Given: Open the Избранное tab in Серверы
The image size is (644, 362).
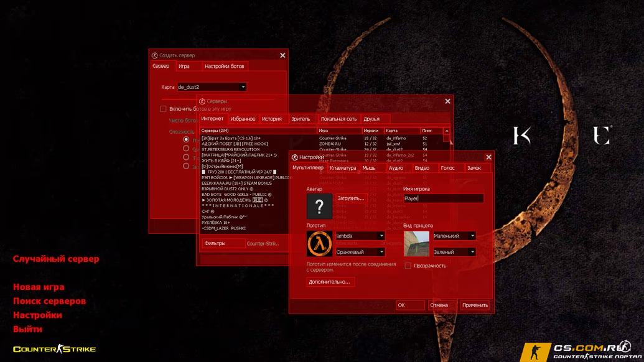Looking at the screenshot, I should pyautogui.click(x=243, y=119).
